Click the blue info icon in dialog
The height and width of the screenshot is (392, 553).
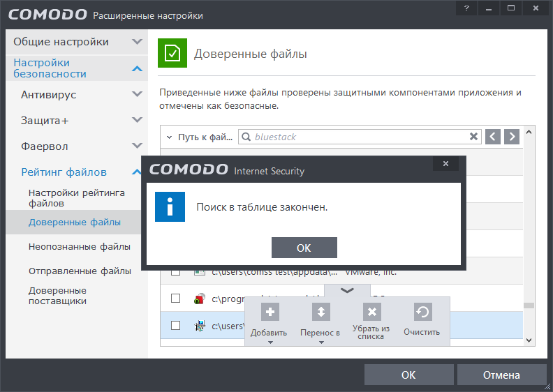[170, 206]
